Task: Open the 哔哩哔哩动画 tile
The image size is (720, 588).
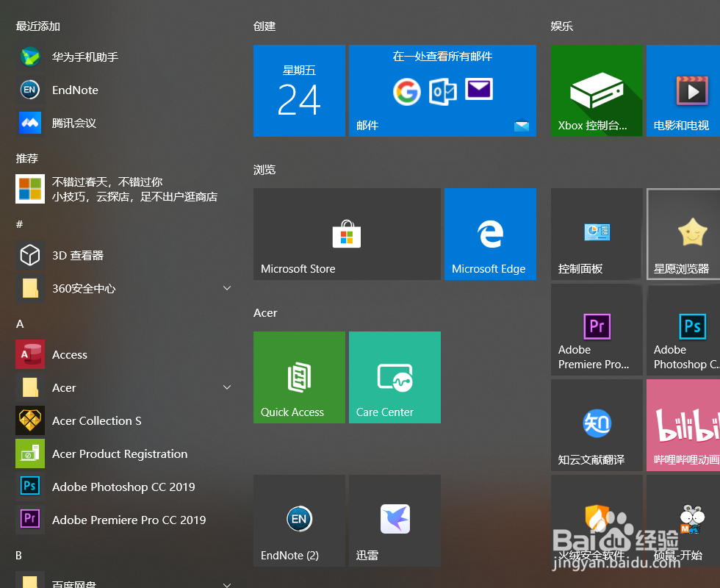Action: [683, 425]
